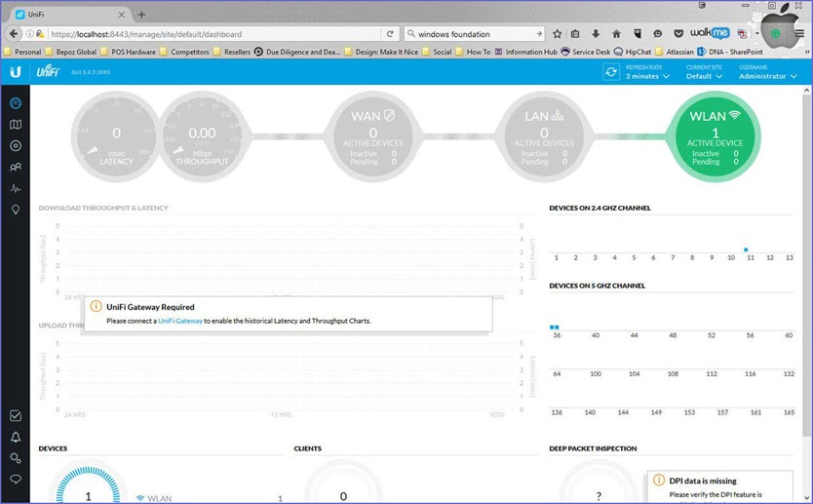Viewport: 813px width, 504px height.
Task: Open the Settings gears icon in sidebar
Action: coord(16,458)
